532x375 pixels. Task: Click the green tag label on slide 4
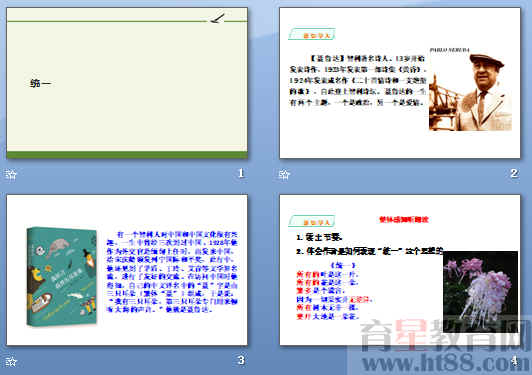coord(312,221)
